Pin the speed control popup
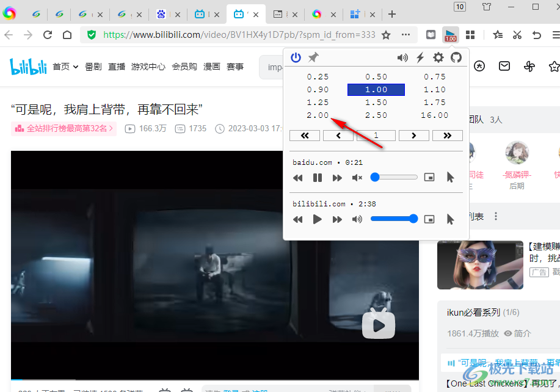This screenshot has width=560, height=392. point(313,57)
